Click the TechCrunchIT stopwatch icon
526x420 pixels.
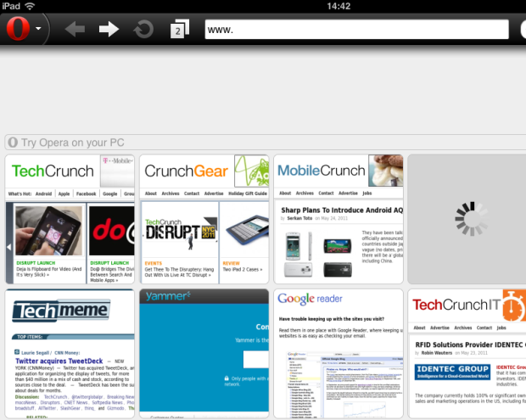pos(513,306)
